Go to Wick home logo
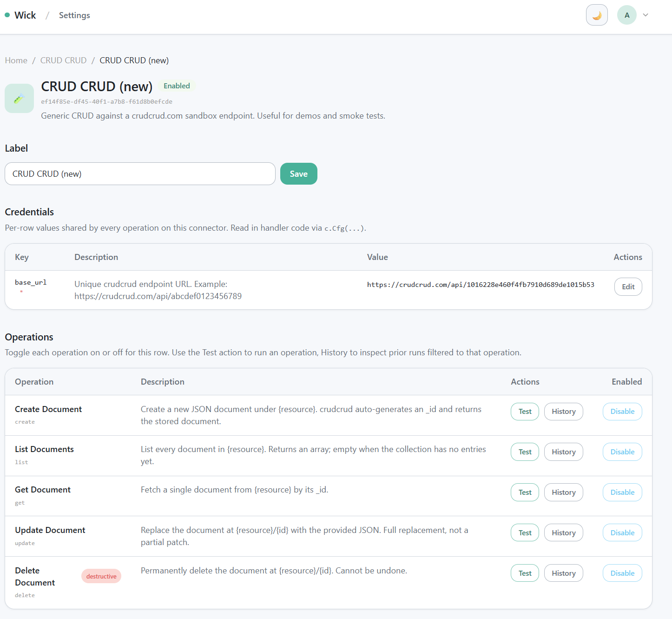The height and width of the screenshot is (619, 672). click(20, 15)
